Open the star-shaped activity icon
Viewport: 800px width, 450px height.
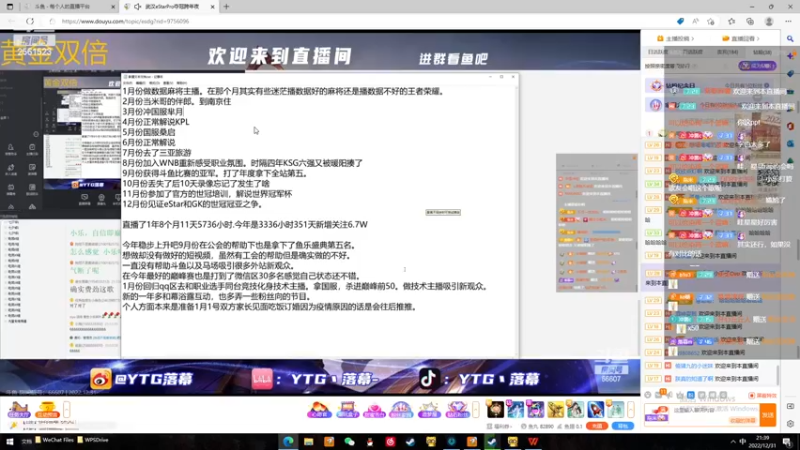[429, 409]
